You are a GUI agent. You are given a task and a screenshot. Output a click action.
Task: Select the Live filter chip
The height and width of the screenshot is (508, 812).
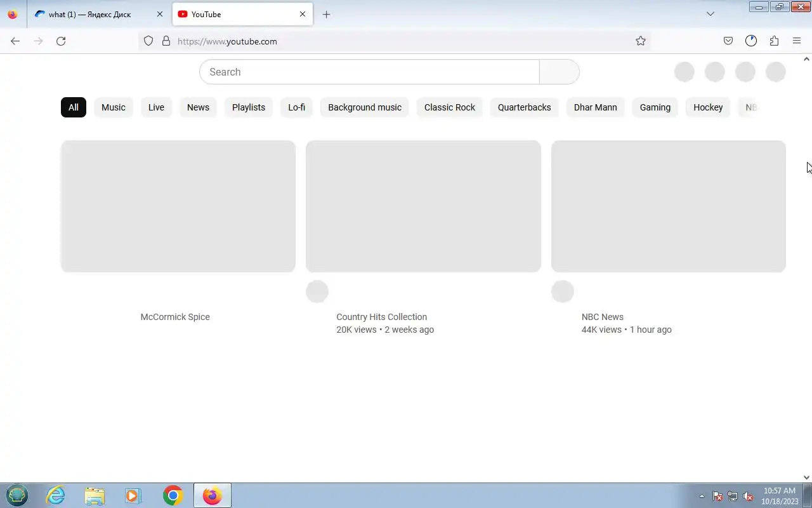156,107
